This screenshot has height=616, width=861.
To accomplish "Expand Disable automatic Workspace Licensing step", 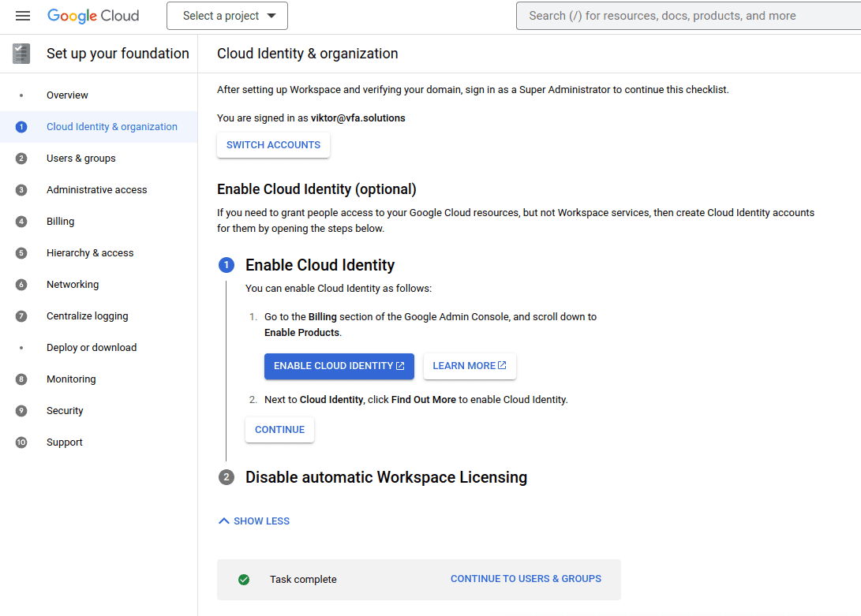I will point(386,477).
